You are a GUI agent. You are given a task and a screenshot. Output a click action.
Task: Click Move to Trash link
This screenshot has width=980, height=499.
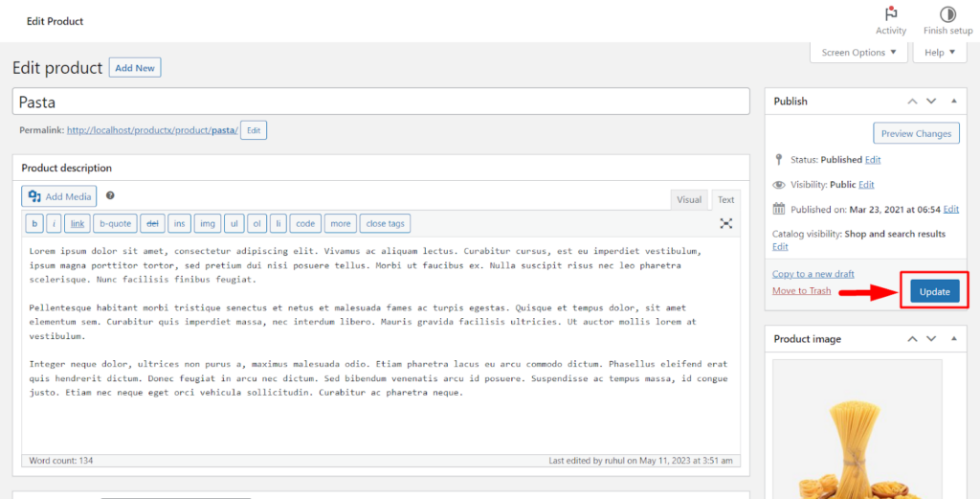click(x=801, y=290)
